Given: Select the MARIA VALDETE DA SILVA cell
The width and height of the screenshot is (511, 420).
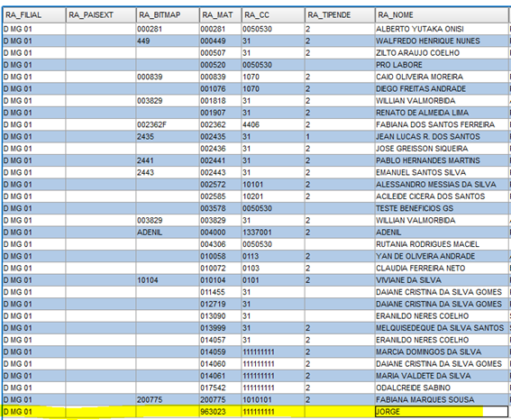Looking at the screenshot, I should 442,376.
